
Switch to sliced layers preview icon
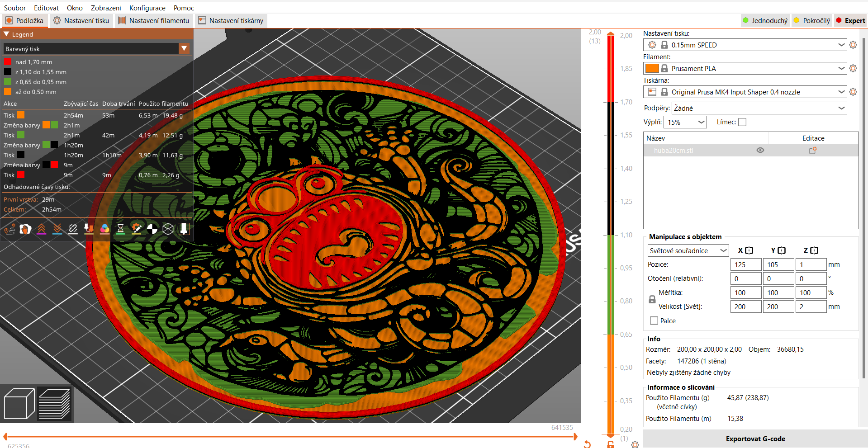[54, 404]
